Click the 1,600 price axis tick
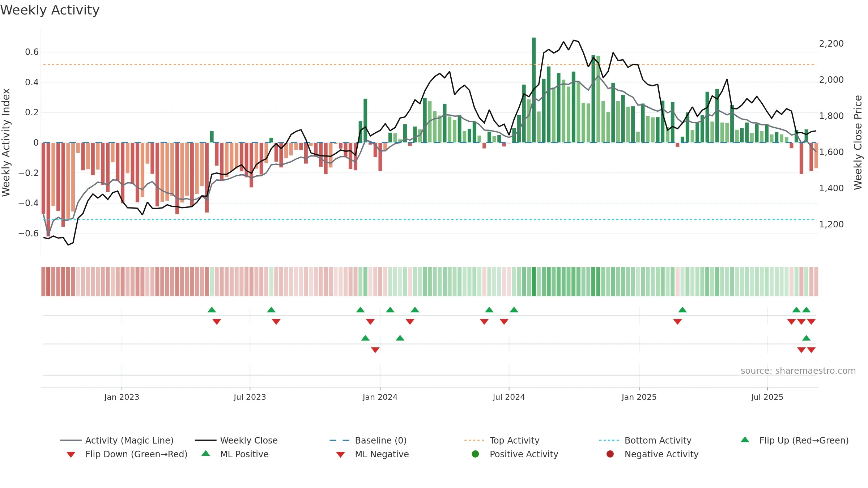Viewport: 868px width, 488px height. pyautogui.click(x=831, y=152)
